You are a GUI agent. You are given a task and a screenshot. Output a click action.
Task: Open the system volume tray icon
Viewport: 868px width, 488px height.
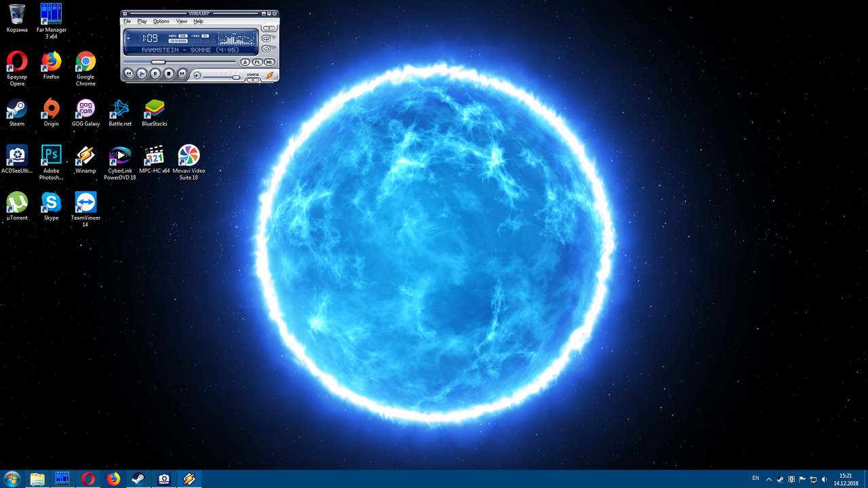pyautogui.click(x=824, y=479)
